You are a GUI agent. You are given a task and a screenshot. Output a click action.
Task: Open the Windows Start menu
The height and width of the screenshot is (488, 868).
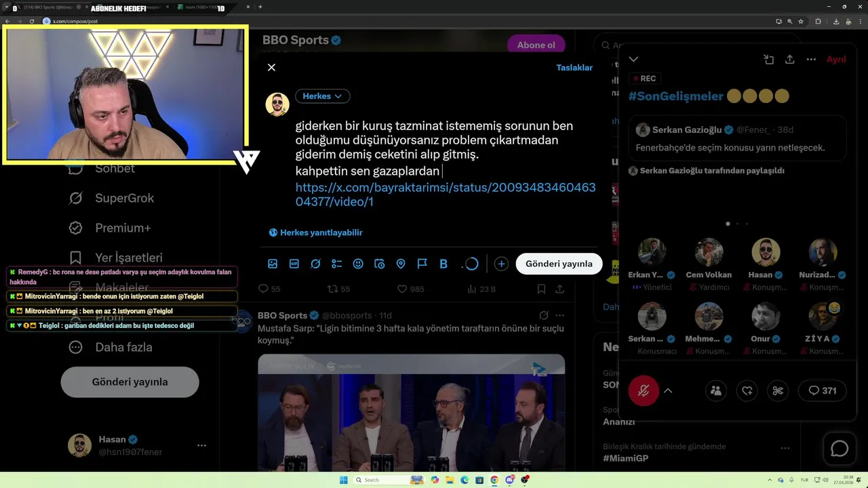343,480
